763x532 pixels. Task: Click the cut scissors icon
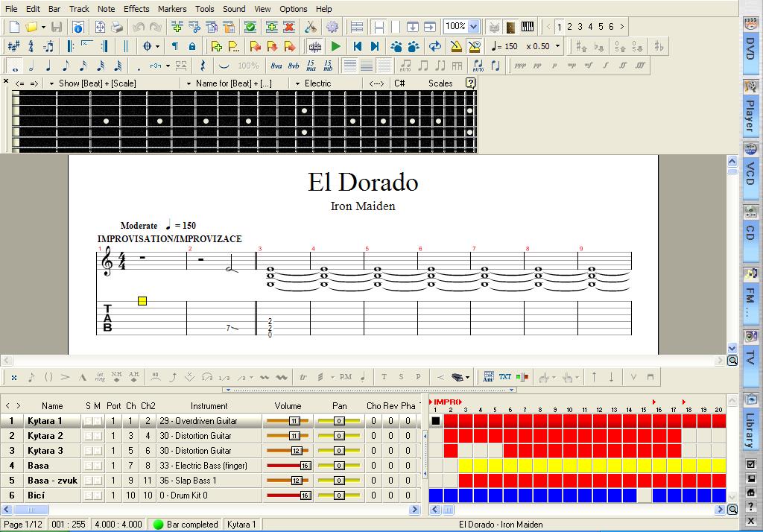tap(311, 27)
